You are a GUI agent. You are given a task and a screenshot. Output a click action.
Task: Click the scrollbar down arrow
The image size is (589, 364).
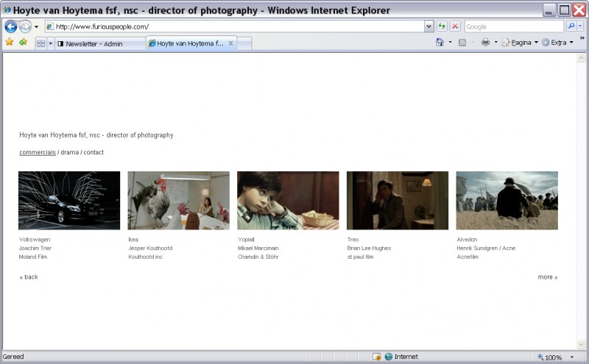(581, 344)
